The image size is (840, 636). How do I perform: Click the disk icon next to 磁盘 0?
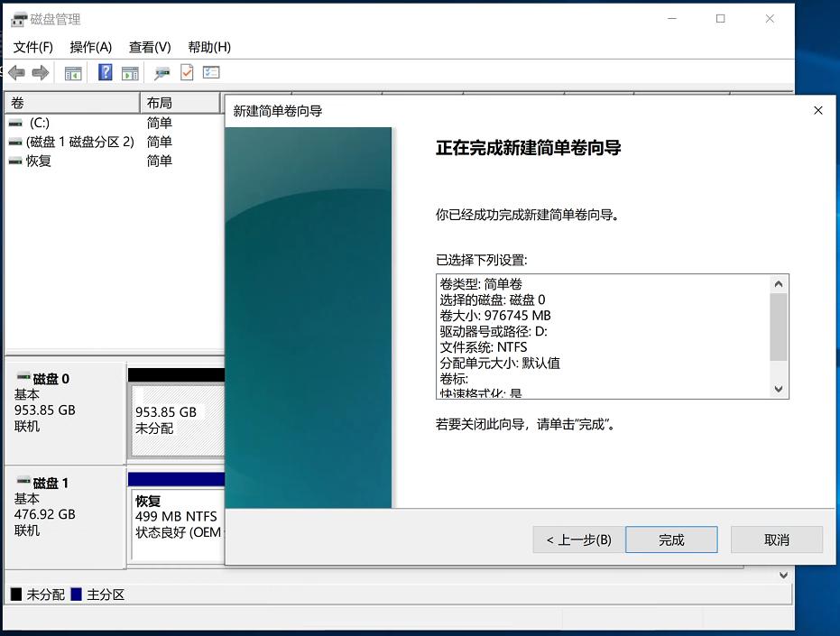[x=24, y=378]
